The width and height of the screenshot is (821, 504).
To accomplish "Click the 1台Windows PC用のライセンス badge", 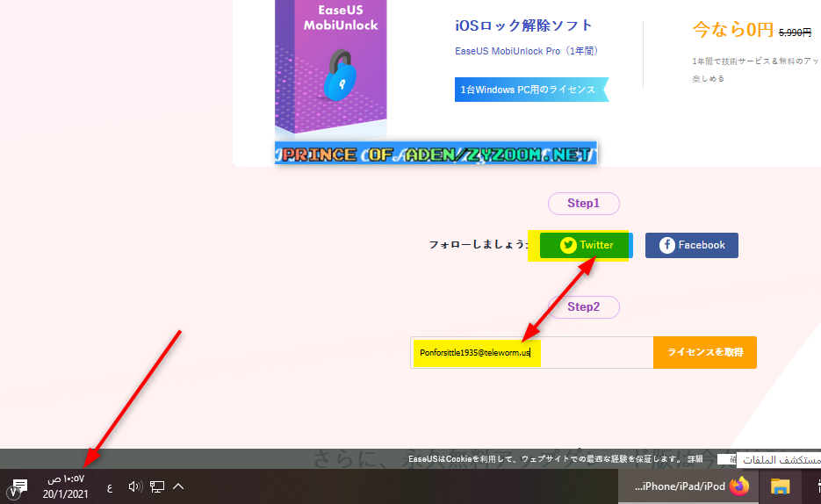I will click(x=531, y=90).
